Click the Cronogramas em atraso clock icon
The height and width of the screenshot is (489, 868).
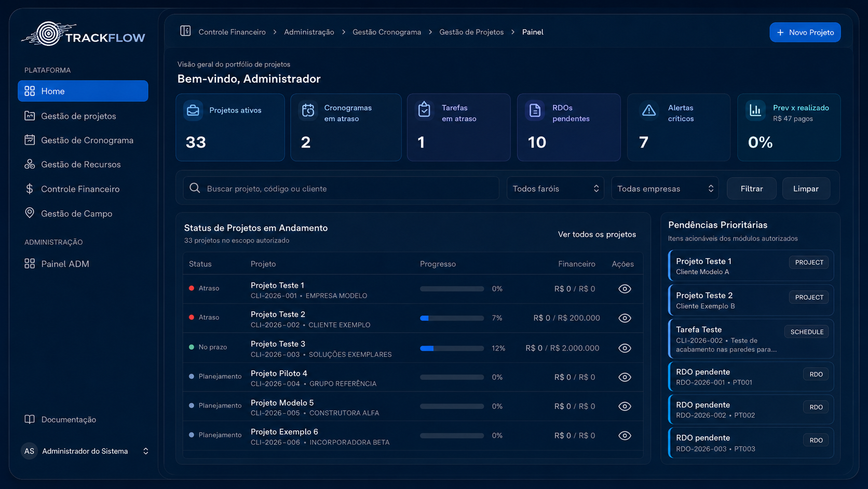click(x=308, y=111)
